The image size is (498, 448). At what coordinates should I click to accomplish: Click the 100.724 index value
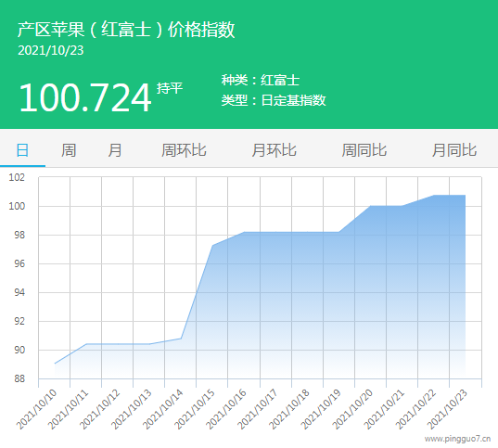coord(84,97)
